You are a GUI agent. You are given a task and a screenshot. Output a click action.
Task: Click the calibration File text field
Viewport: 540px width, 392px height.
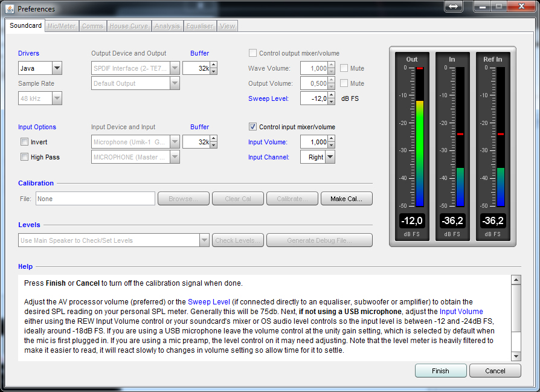click(x=95, y=199)
